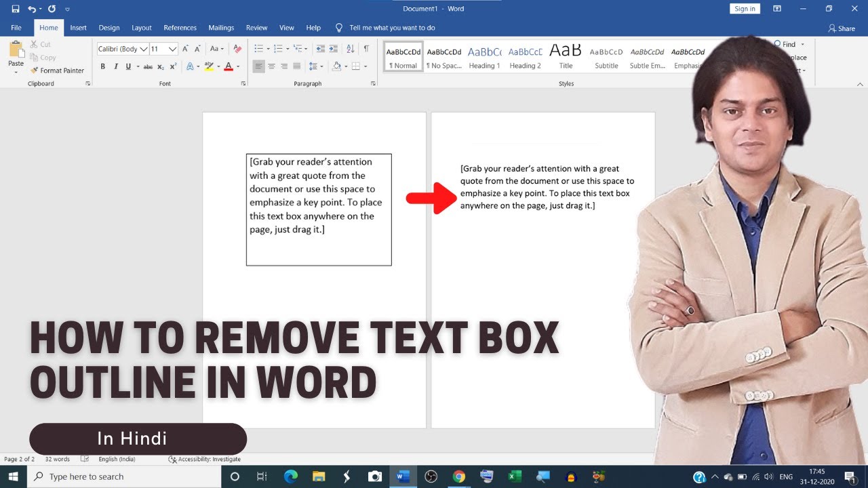Select Heading 1 style thumbnail
868x488 pixels.
click(484, 57)
